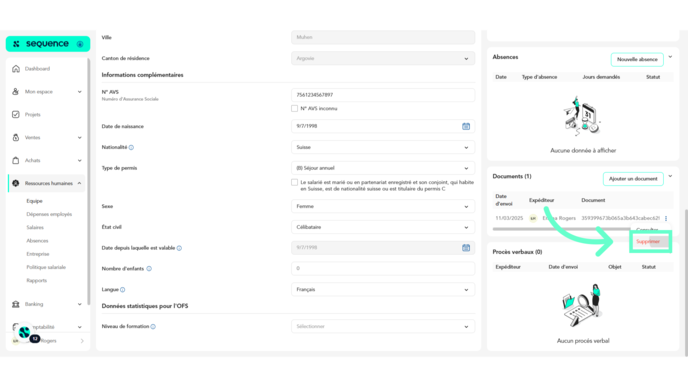Click the Banking building icon

pyautogui.click(x=16, y=304)
